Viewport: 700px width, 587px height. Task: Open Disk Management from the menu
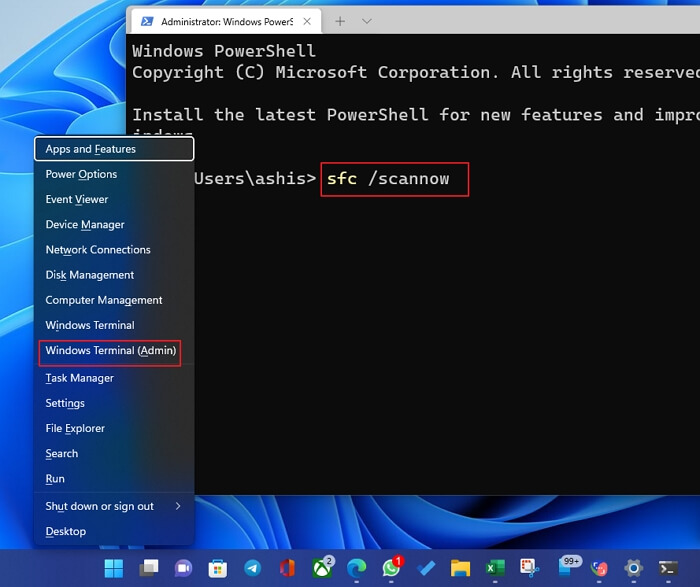tap(90, 275)
